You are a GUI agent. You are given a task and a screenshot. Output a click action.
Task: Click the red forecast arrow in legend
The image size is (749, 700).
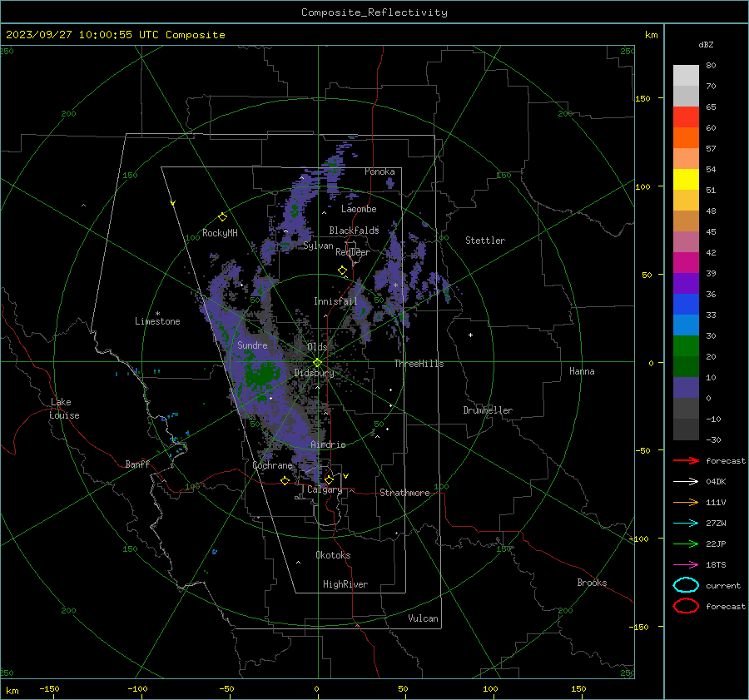[686, 460]
